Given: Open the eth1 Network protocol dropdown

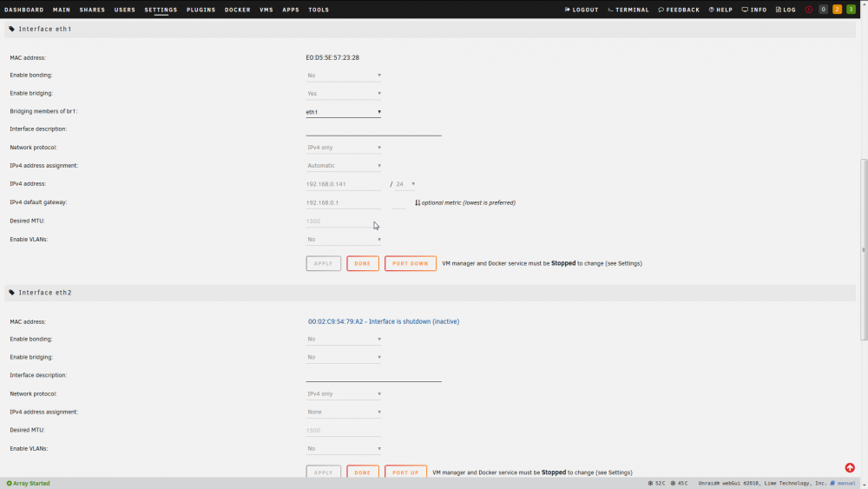Looking at the screenshot, I should coord(343,148).
